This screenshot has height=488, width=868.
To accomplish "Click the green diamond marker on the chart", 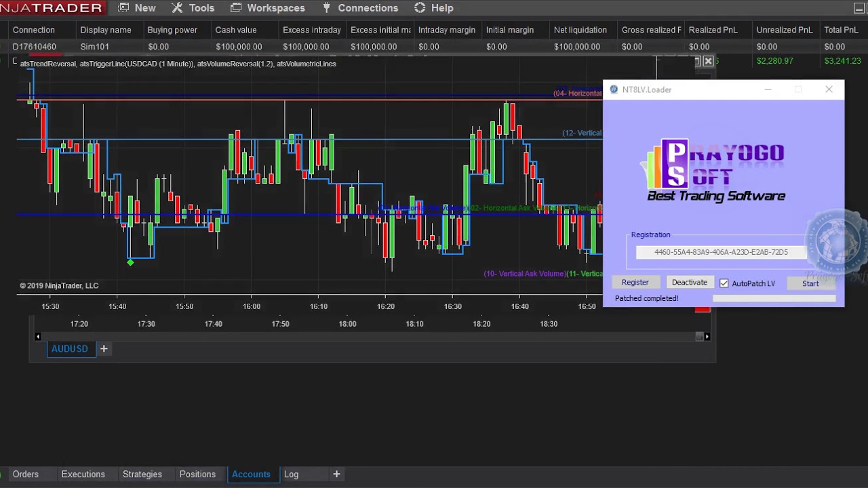I will (130, 262).
